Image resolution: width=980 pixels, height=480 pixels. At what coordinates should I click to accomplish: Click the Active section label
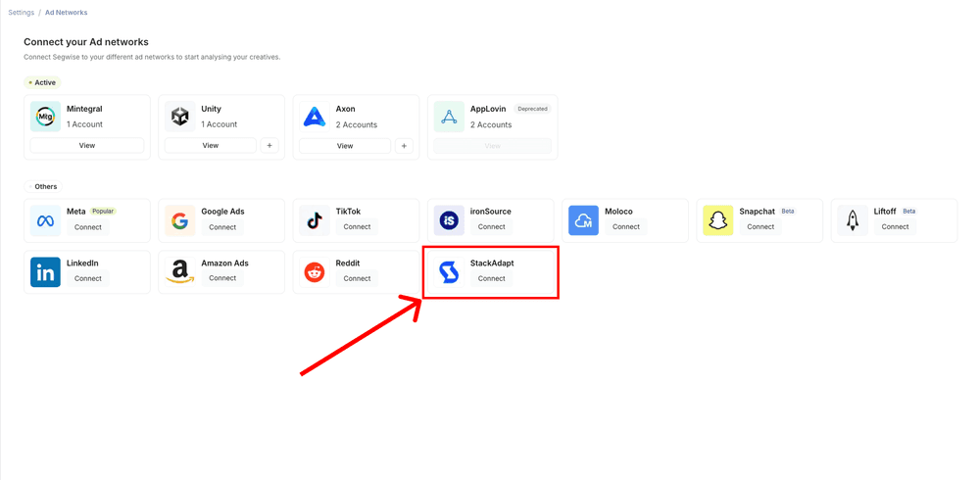point(42,82)
